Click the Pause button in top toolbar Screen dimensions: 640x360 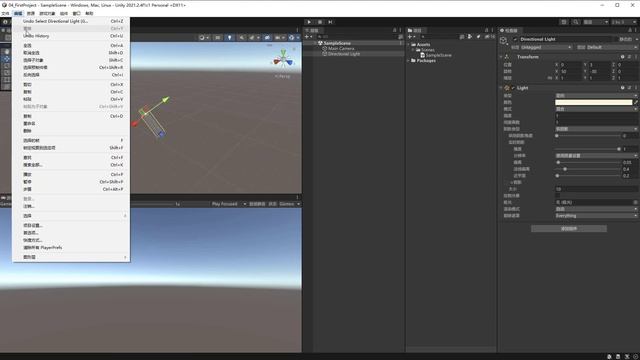pyautogui.click(x=320, y=22)
